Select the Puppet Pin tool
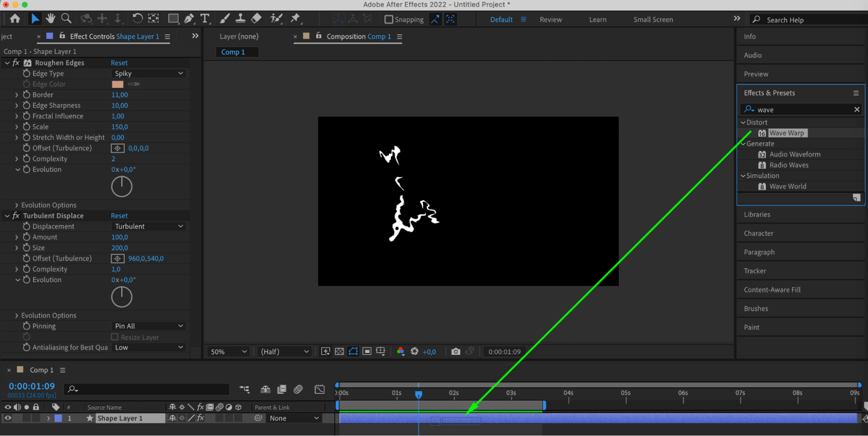 click(x=295, y=18)
